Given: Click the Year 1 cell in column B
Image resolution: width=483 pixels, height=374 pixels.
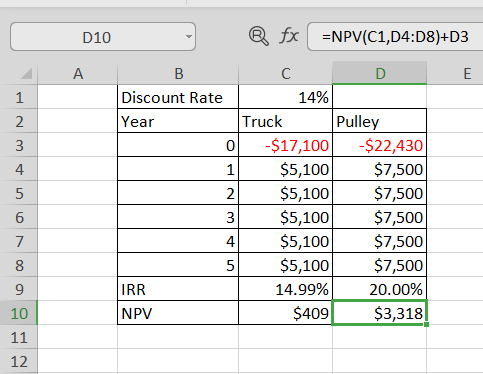Looking at the screenshot, I should coord(178,169).
